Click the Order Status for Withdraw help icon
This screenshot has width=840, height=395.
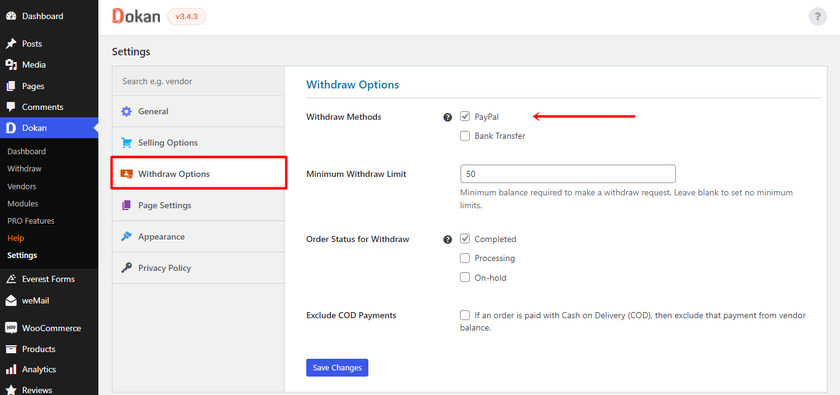pyautogui.click(x=448, y=240)
